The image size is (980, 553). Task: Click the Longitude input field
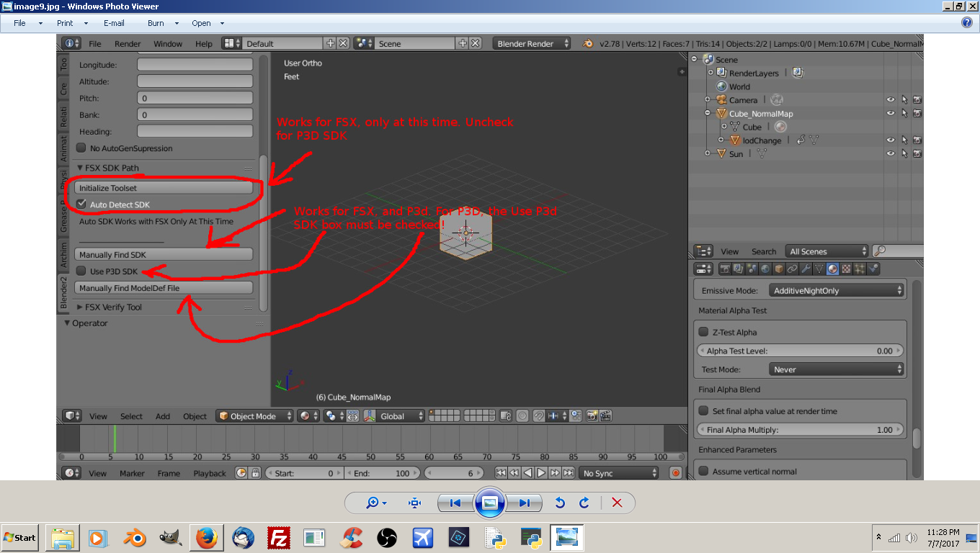pos(195,65)
